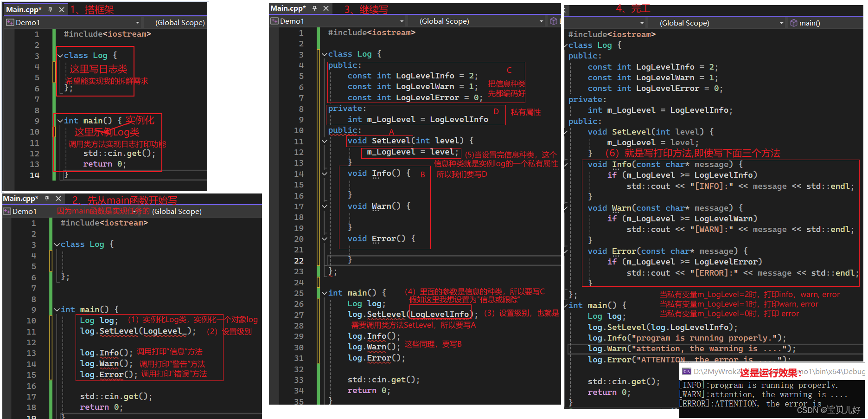Collapse void Warn() at line 17 in the 继续写 editor
This screenshot has height=419, width=868.
click(x=325, y=206)
